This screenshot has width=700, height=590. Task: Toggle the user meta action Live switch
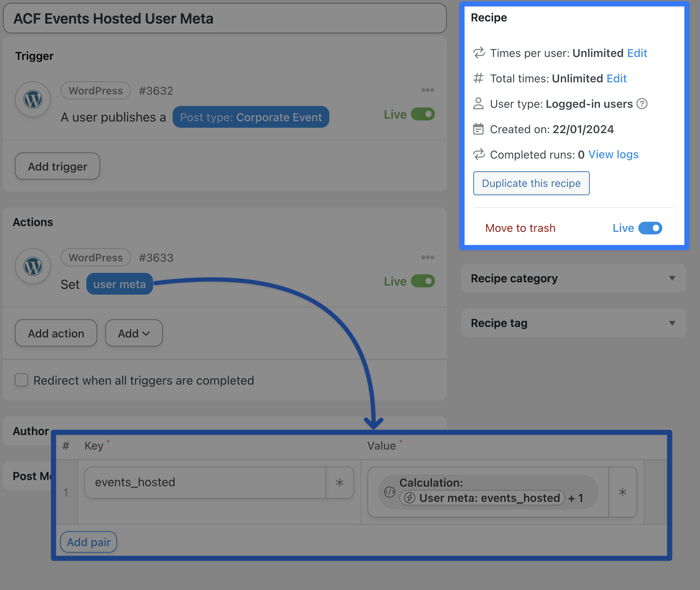coord(423,281)
